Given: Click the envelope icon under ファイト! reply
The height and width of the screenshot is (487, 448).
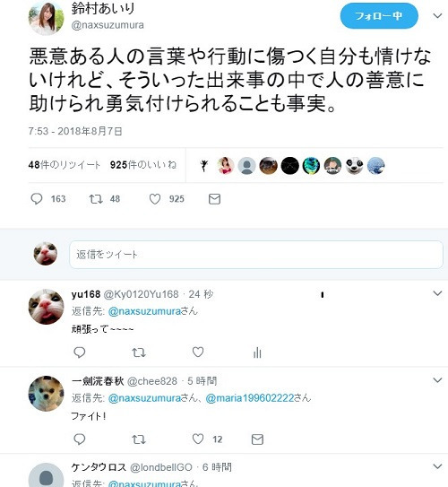Looking at the screenshot, I should tap(257, 439).
